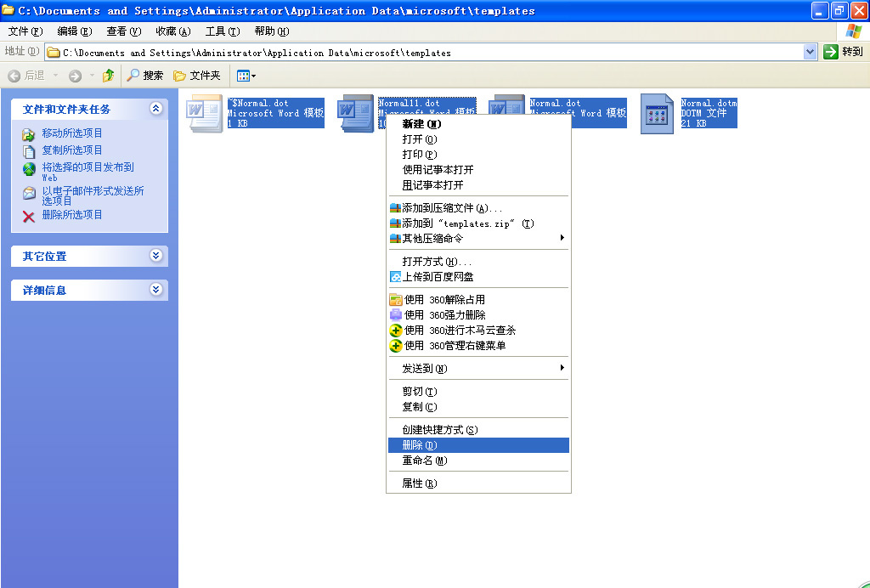Expand the address bar dropdown arrow

(x=810, y=52)
